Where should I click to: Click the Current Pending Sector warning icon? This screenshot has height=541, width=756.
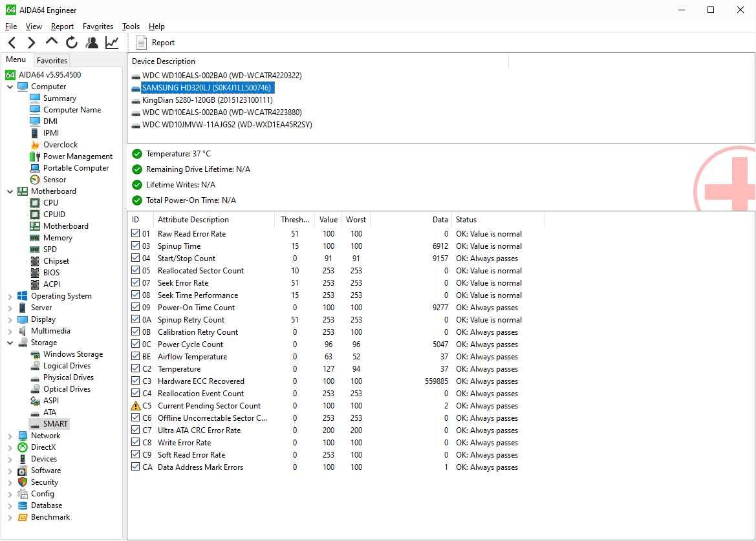(135, 406)
